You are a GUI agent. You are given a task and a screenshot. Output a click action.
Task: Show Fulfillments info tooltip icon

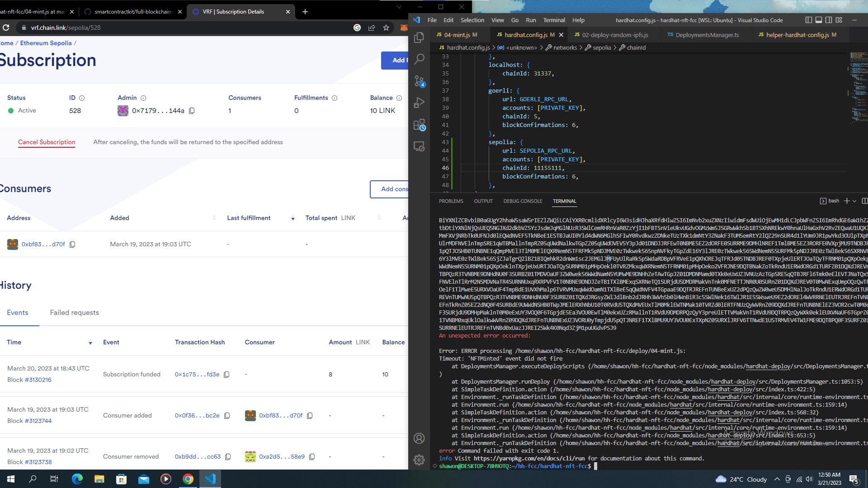pos(335,98)
